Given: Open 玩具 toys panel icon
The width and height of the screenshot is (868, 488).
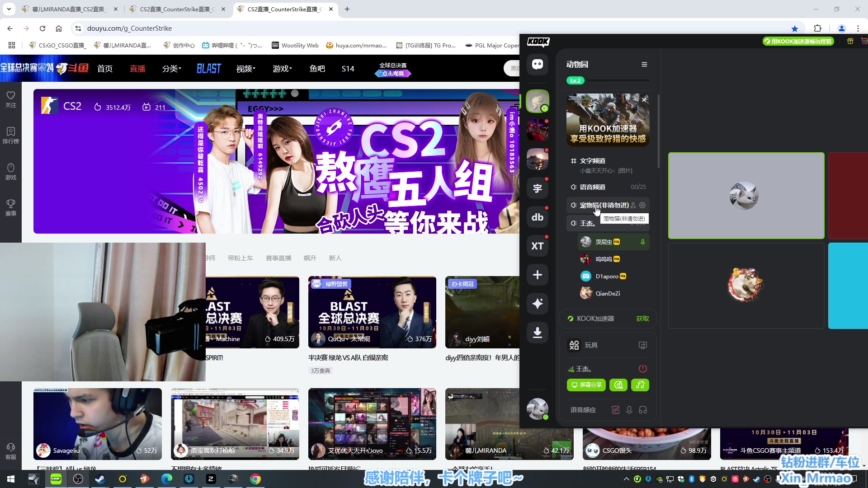Looking at the screenshot, I should click(x=574, y=345).
